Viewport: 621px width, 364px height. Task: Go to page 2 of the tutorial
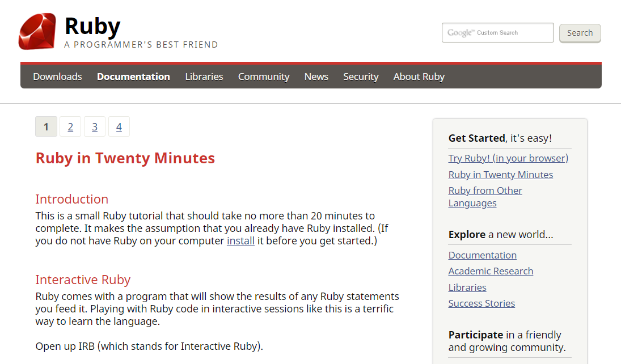pos(70,126)
